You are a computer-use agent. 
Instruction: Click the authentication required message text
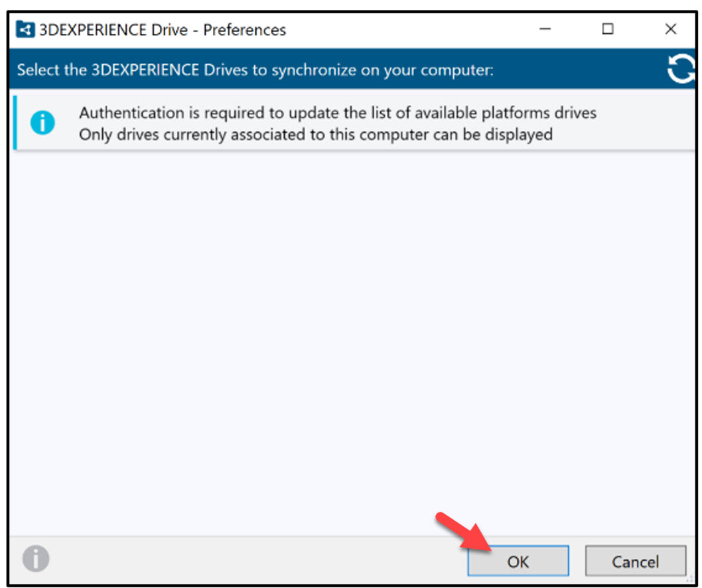point(338,123)
